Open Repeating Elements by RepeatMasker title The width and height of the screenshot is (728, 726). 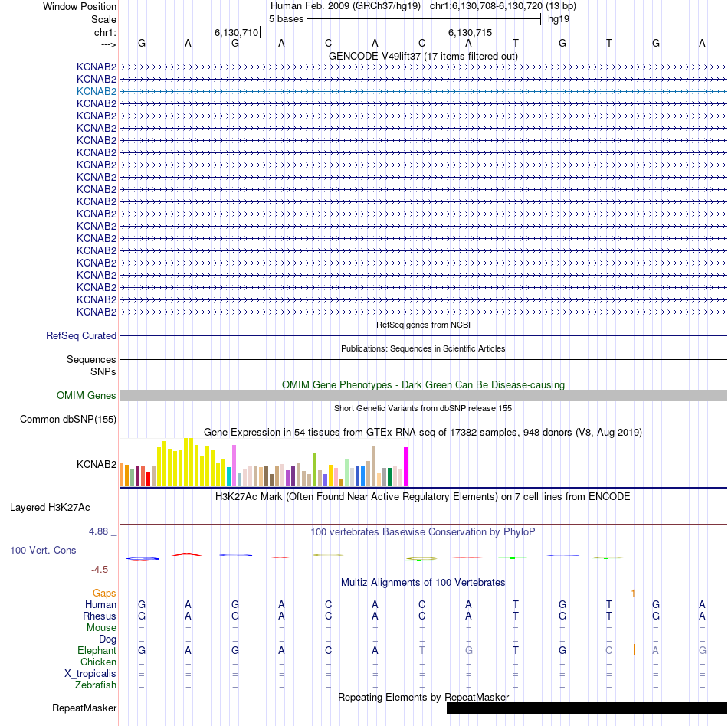(x=423, y=697)
